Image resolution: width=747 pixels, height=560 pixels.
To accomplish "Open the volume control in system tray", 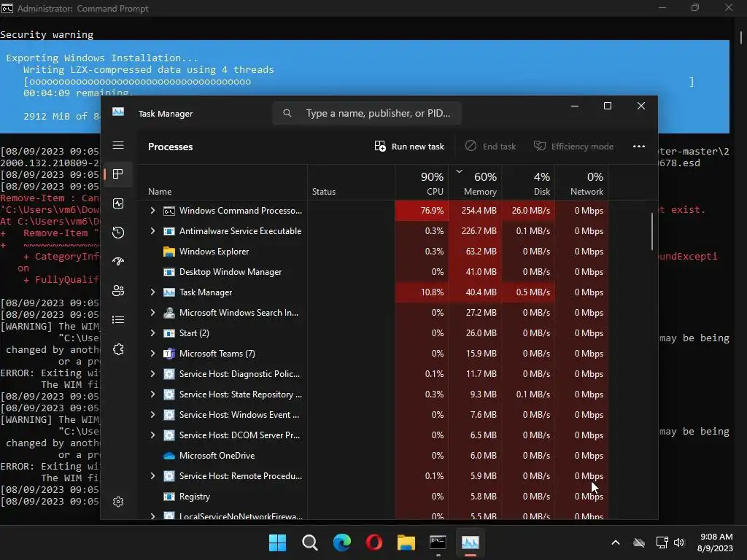I will (x=679, y=542).
